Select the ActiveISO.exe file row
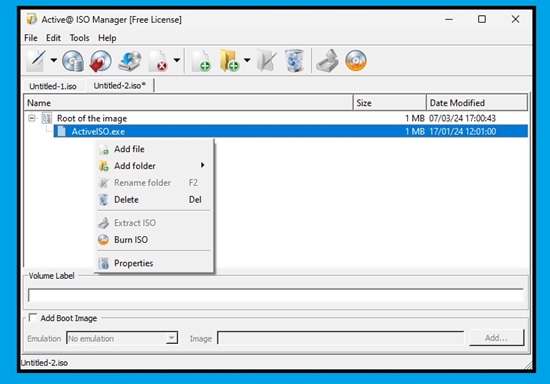 click(290, 132)
